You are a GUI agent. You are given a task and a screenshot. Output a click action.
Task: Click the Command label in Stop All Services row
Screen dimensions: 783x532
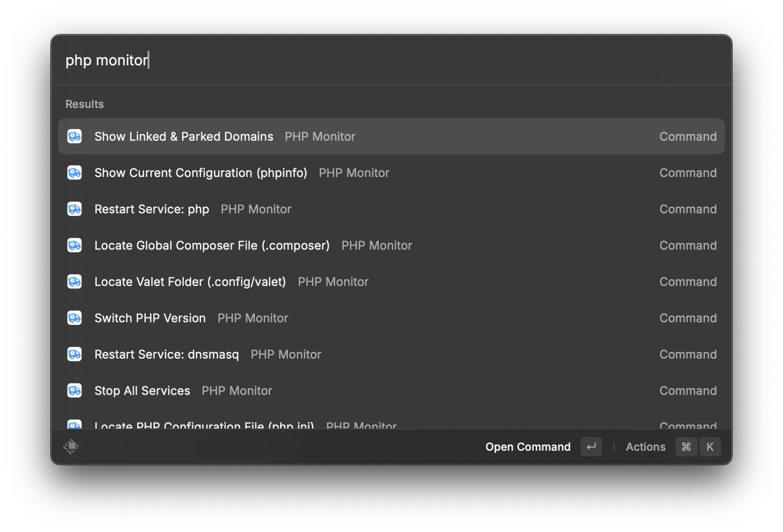[x=688, y=390]
